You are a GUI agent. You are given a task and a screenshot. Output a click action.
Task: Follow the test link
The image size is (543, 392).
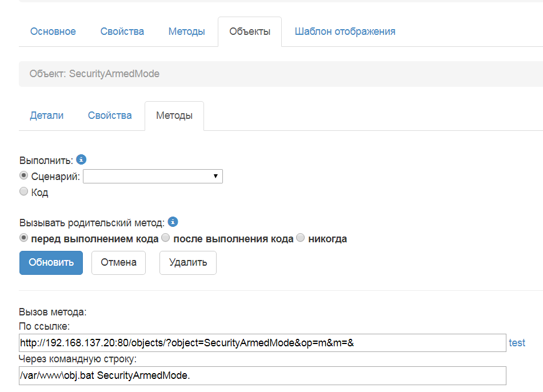pos(517,343)
